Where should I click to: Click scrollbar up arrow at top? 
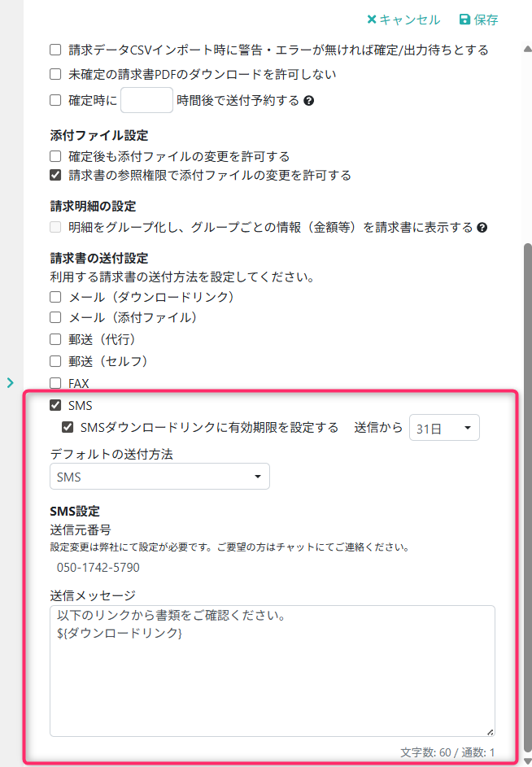click(527, 49)
